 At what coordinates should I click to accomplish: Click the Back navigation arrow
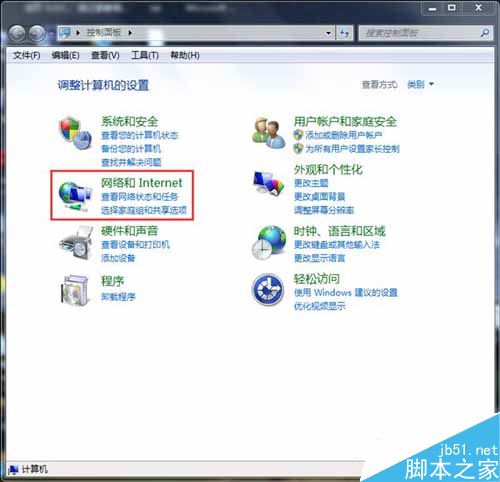17,33
